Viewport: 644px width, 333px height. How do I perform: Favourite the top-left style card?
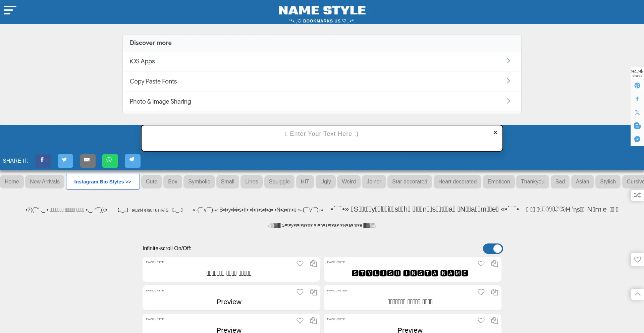(x=300, y=264)
